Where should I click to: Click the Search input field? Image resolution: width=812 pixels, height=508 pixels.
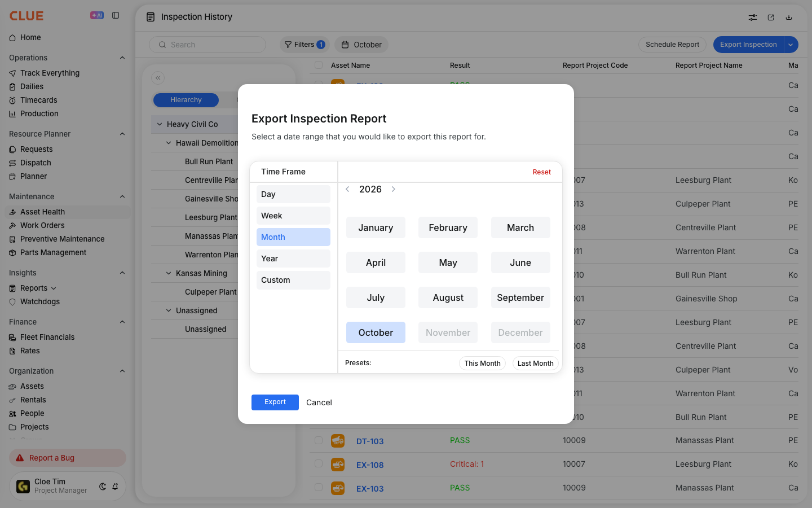pos(208,45)
